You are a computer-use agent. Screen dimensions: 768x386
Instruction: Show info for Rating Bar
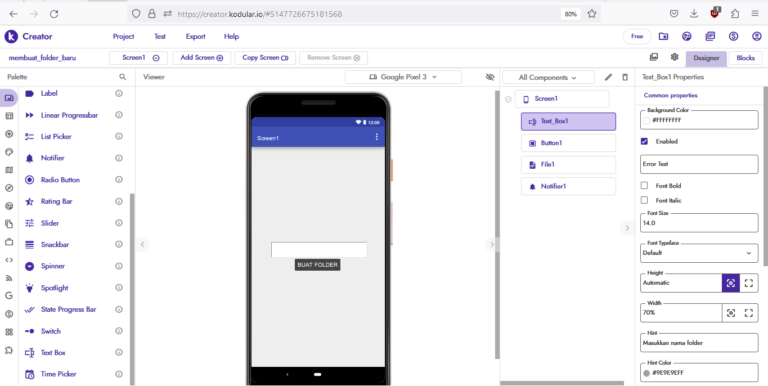(119, 201)
